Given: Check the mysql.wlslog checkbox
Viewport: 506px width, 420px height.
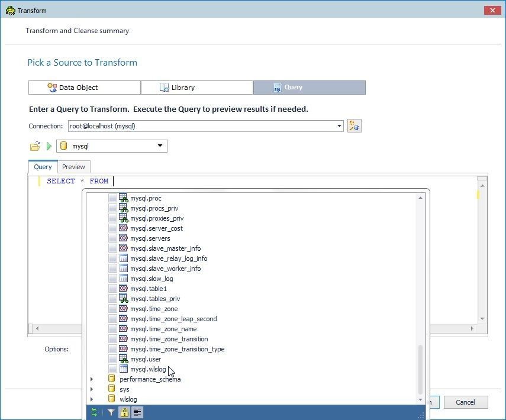Looking at the screenshot, I should [112, 369].
